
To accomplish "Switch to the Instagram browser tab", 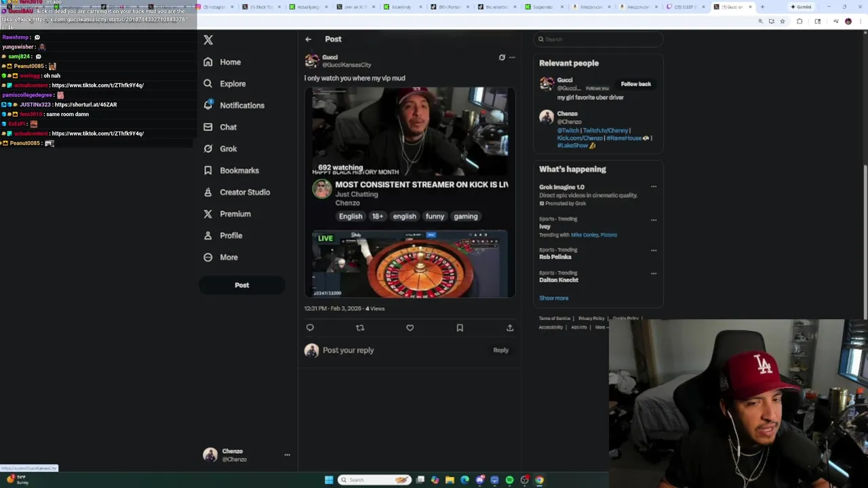I will coord(214,7).
